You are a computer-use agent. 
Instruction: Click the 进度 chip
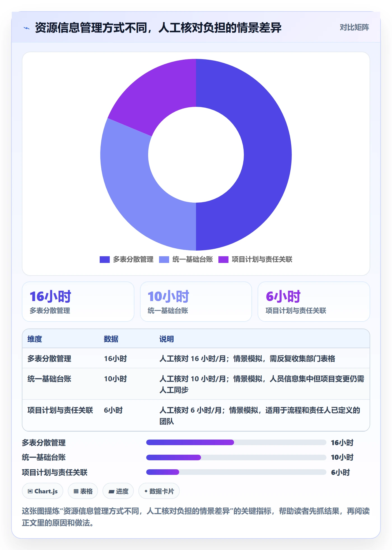118,491
